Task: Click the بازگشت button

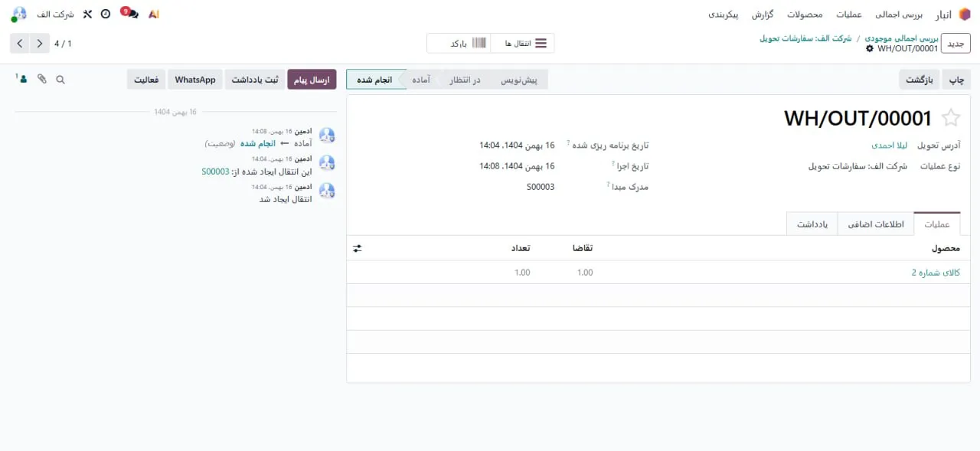Action: click(x=920, y=80)
